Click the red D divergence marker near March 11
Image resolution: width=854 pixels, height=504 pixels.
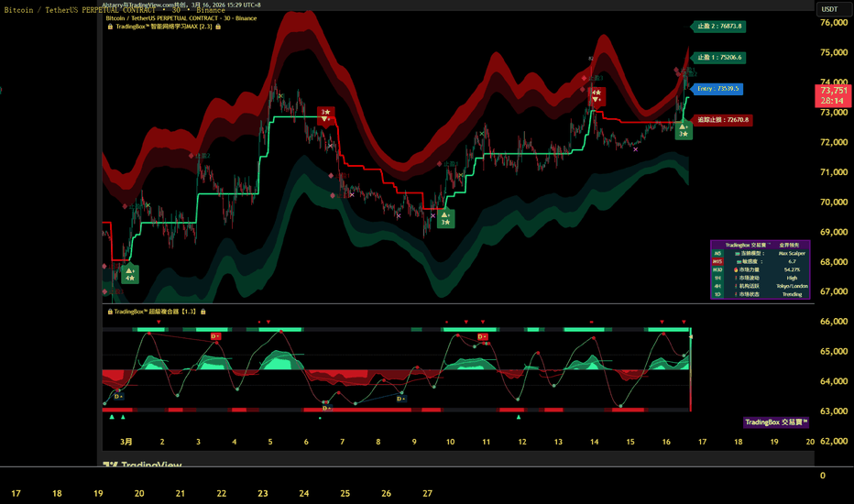tap(482, 337)
